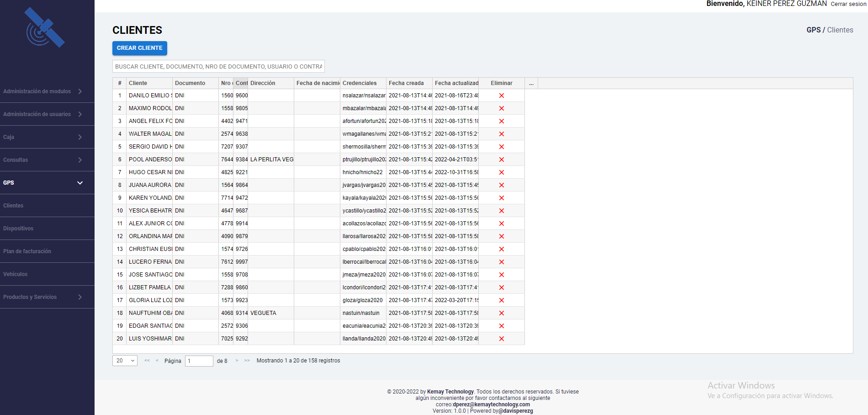The image size is (868, 415).
Task: Expand the Caja sidebar section
Action: pos(43,137)
